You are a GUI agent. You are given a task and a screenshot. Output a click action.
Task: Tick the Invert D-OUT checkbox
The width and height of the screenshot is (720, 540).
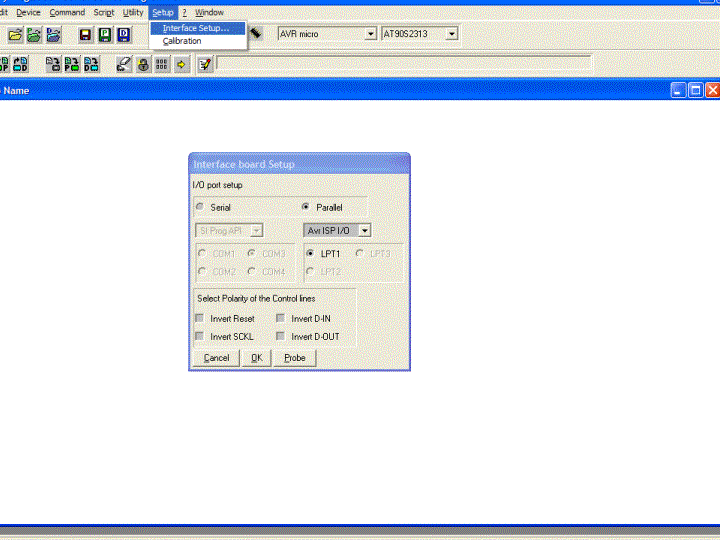coord(281,336)
